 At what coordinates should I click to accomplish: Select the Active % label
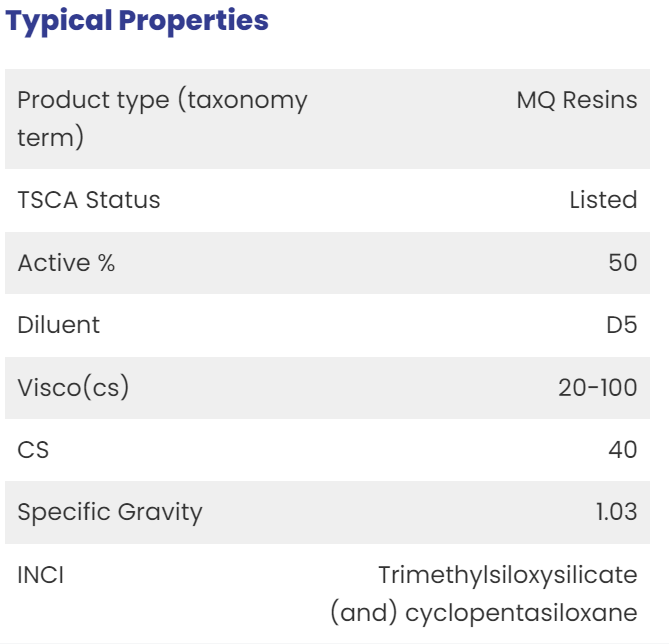[66, 262]
